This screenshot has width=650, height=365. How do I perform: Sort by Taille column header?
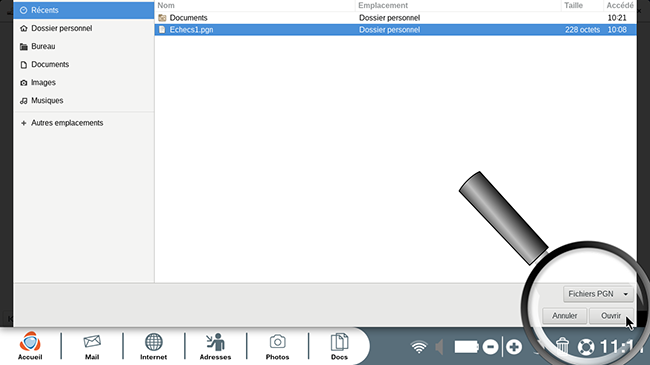[582, 5]
